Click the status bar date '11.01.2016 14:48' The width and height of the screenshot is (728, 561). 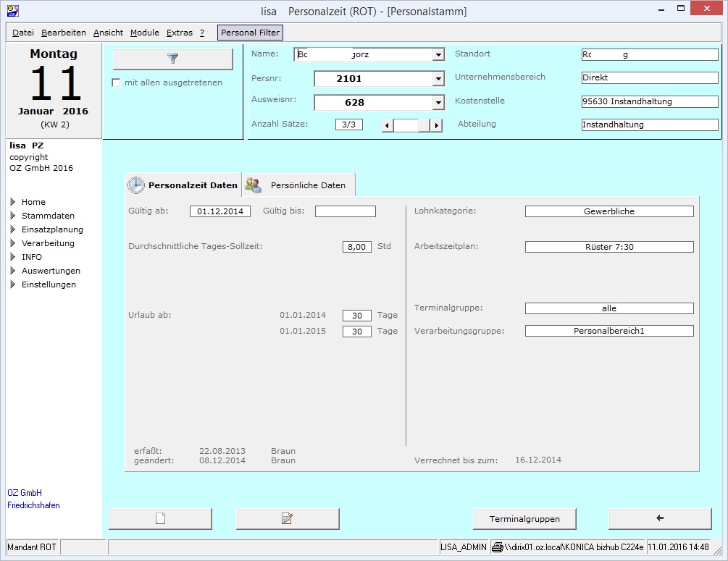click(x=678, y=547)
